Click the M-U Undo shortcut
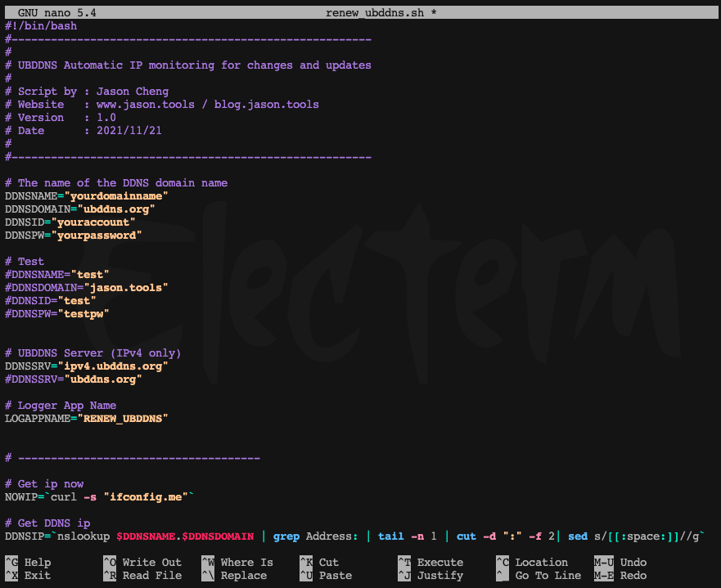The image size is (721, 588). coord(620,563)
